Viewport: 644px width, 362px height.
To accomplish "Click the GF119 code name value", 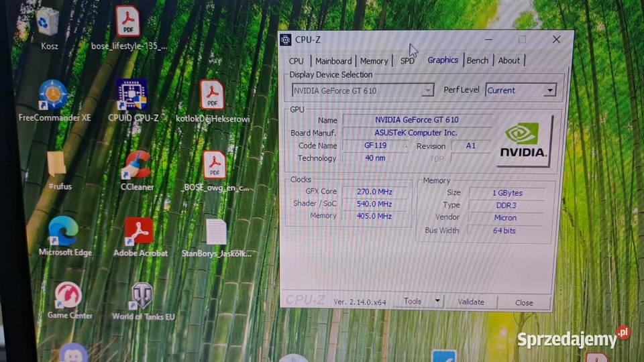I will coord(375,145).
